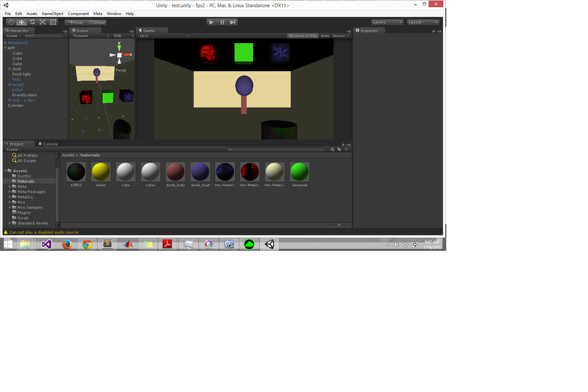The image size is (588, 392).
Task: Search by Label filter icon
Action: [339, 149]
